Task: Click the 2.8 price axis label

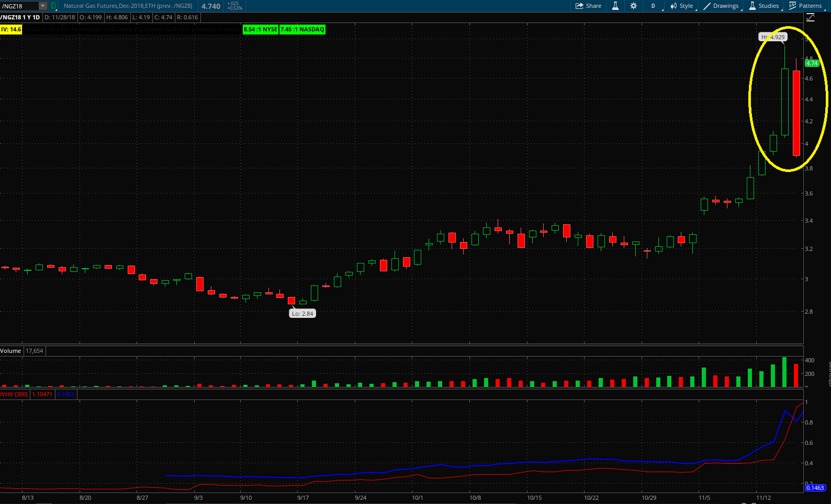Action: pos(809,312)
